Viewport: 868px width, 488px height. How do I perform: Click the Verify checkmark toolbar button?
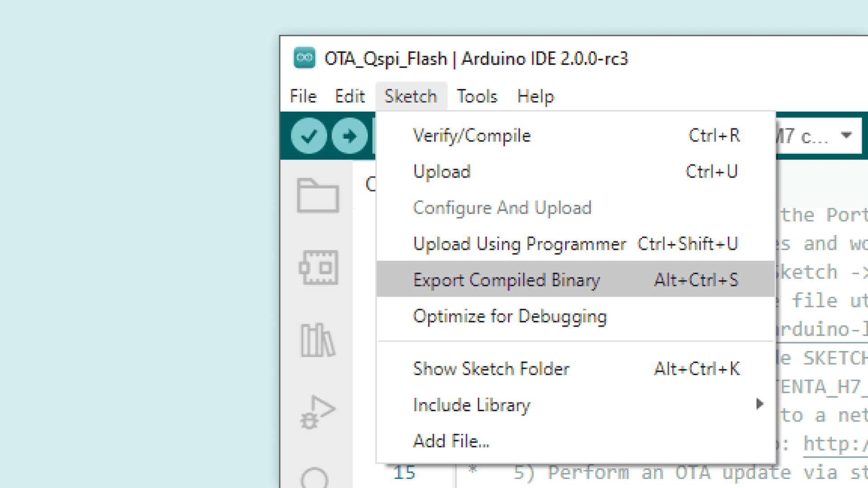pyautogui.click(x=309, y=136)
